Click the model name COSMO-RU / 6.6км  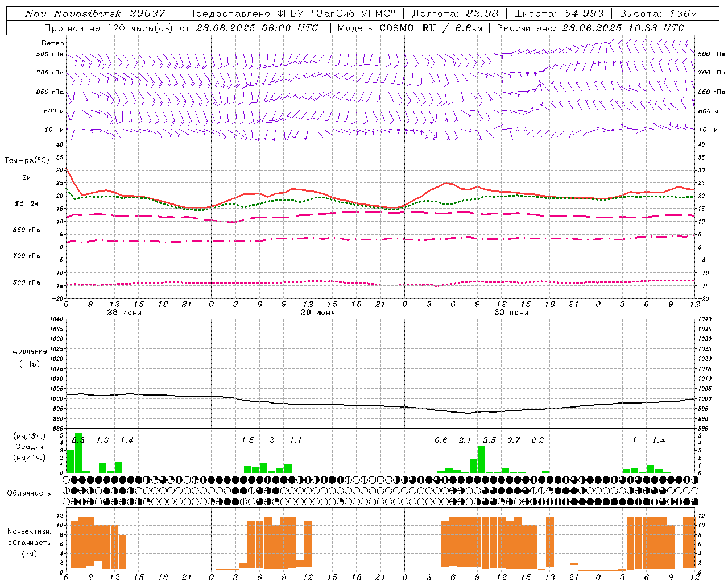pyautogui.click(x=431, y=27)
